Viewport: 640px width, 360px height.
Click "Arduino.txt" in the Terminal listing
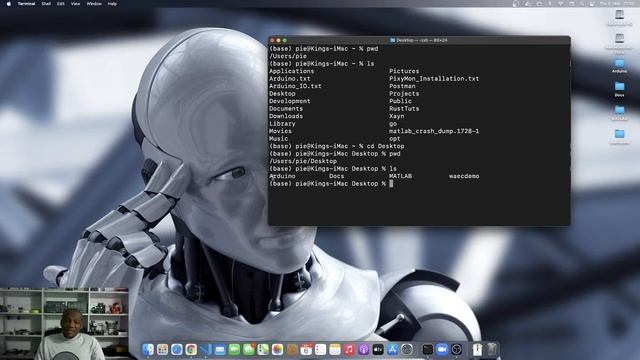[x=289, y=79]
